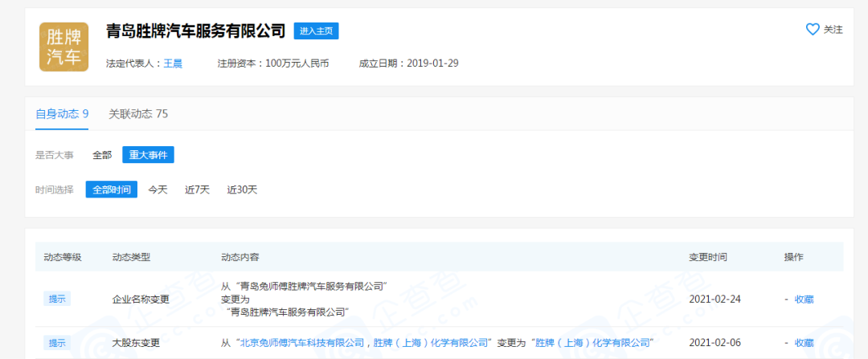Open first 胜牌(上海)化学有限公司 link after 北京兔师傅
The image size is (868, 359).
coord(431,342)
